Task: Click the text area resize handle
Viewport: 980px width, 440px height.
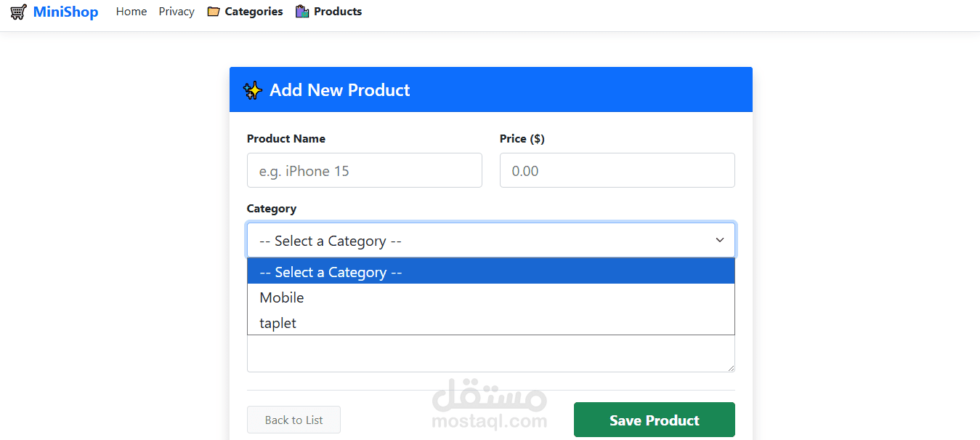Action: 731,368
